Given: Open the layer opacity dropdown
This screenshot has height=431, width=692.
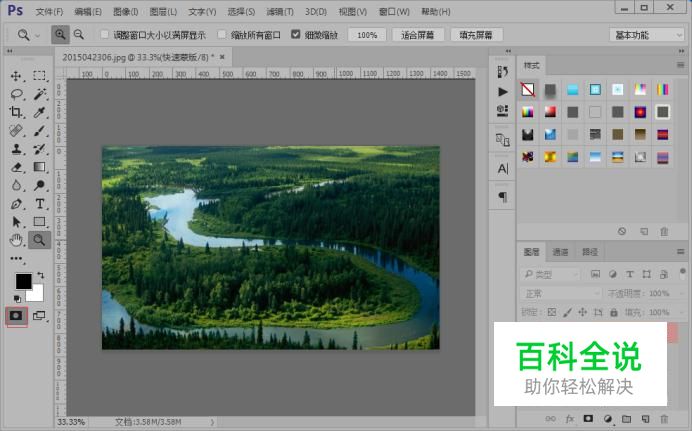Looking at the screenshot, I should 679,293.
